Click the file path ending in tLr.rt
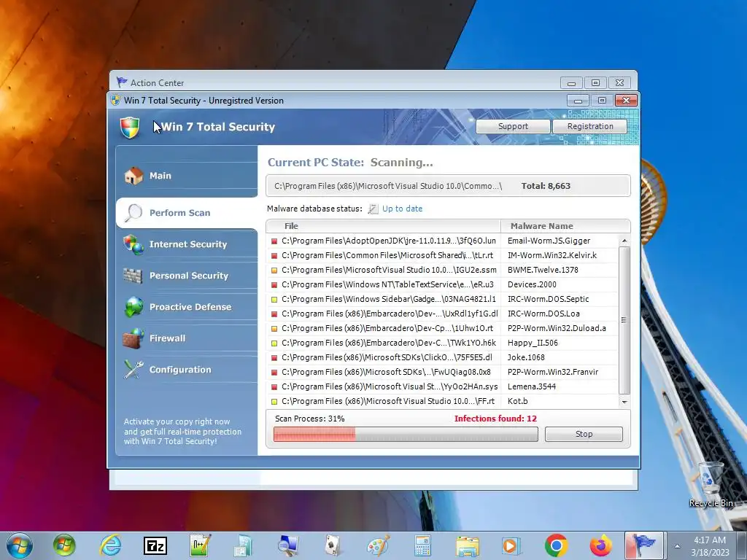The width and height of the screenshot is (747, 560). pyautogui.click(x=387, y=255)
